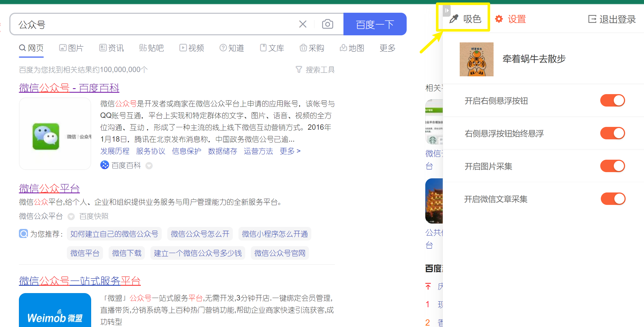The height and width of the screenshot is (327, 644).
Task: Open the 视频 tab
Action: pos(192,48)
